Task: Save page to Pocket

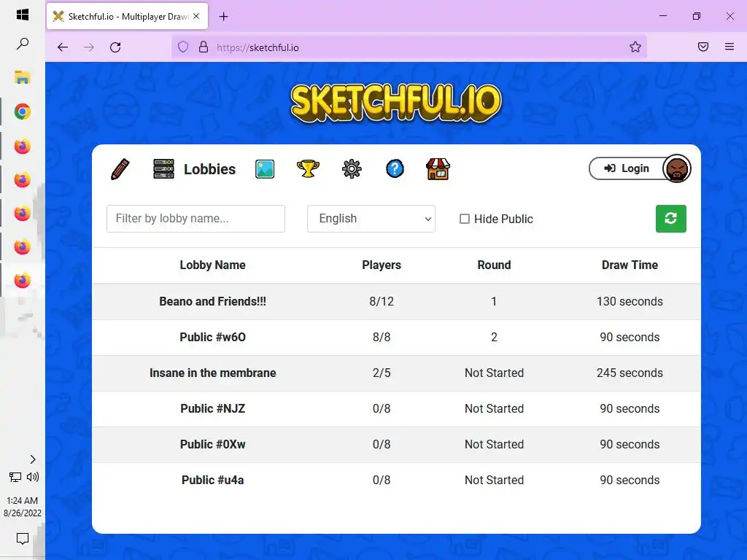Action: [x=703, y=47]
